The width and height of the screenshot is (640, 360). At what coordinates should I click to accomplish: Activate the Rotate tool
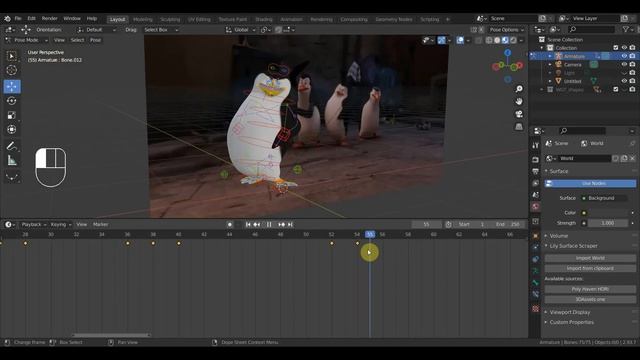[11, 101]
